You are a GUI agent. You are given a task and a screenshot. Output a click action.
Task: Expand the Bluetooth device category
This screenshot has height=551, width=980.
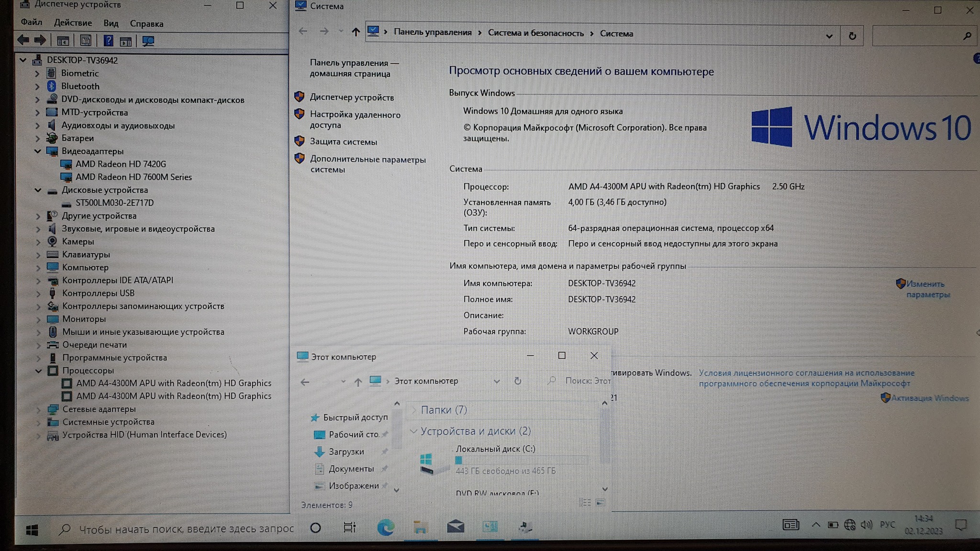38,87
